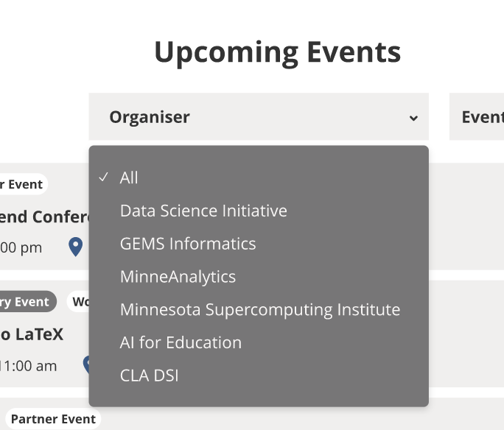
Task: Click the Organiser dropdown chevron arrow
Action: pyautogui.click(x=413, y=118)
